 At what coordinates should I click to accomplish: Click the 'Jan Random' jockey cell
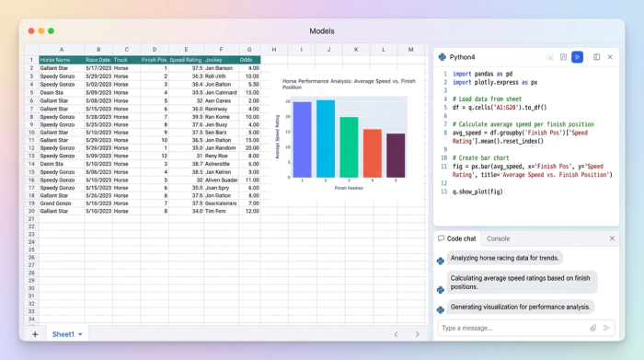tap(221, 148)
